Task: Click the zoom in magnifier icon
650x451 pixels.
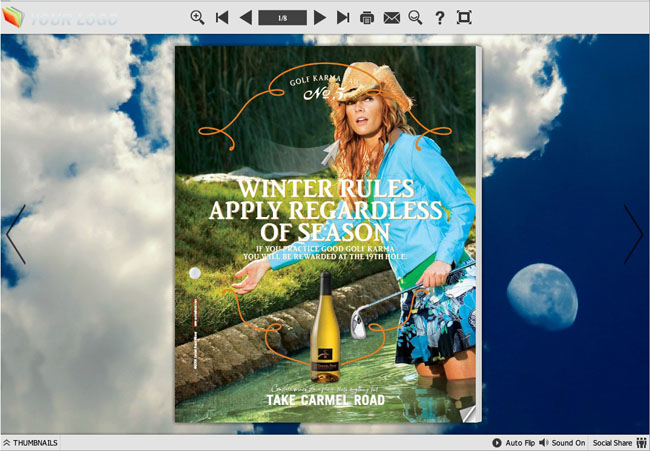Action: (197, 17)
